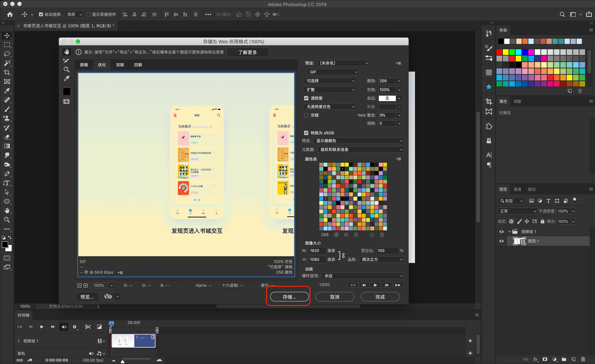
Task: Click the image width W input field
Action: 317,250
